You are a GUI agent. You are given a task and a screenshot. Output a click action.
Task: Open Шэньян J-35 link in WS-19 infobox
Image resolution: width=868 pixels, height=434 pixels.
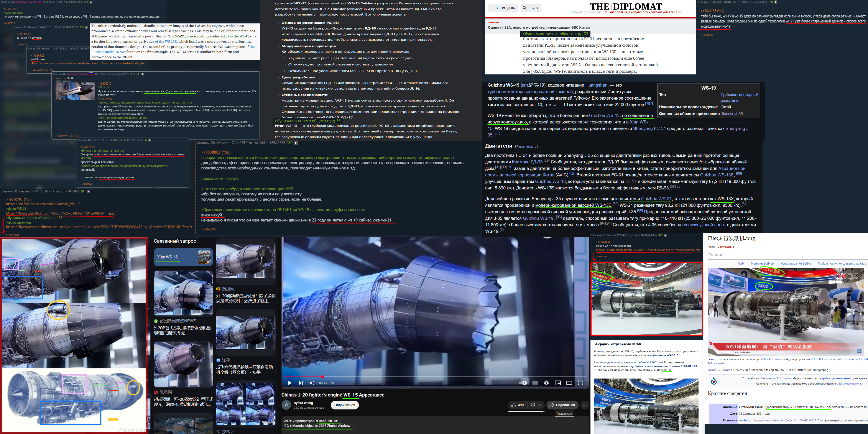pyautogui.click(x=732, y=114)
